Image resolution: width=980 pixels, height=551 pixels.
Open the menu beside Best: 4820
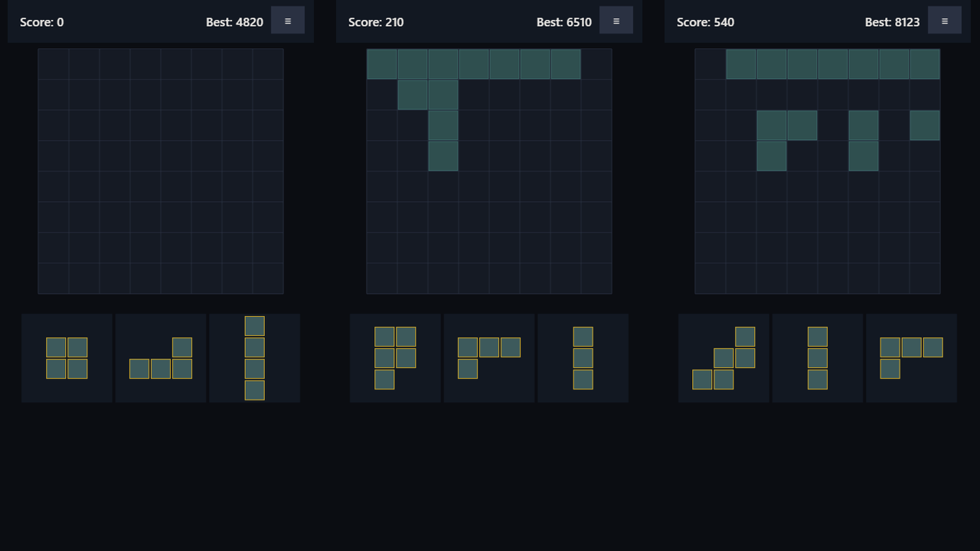pyautogui.click(x=288, y=21)
